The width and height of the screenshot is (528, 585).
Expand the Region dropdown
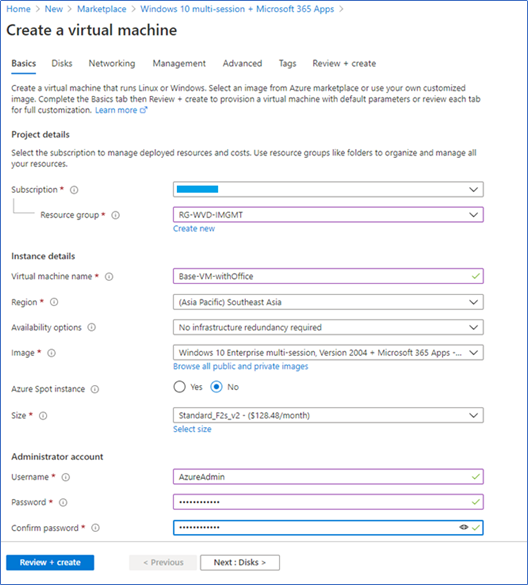click(328, 302)
